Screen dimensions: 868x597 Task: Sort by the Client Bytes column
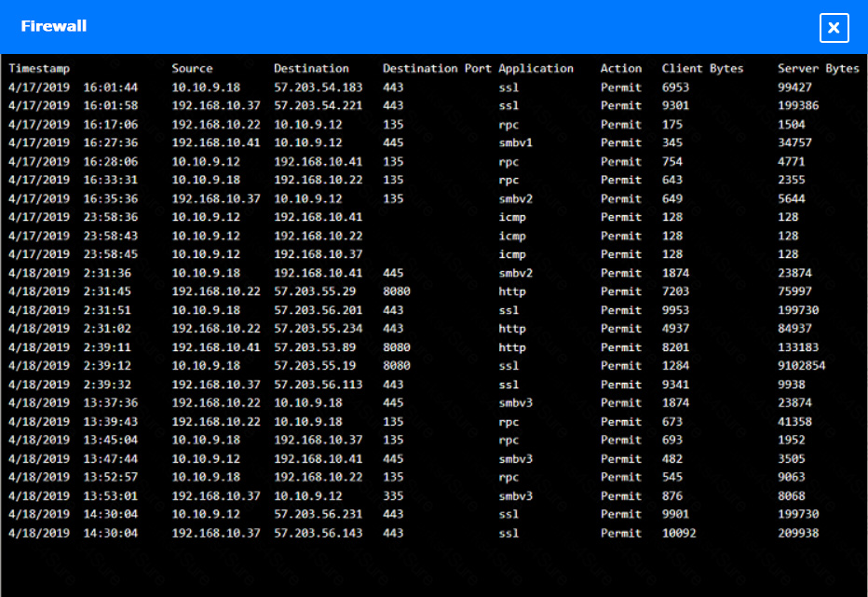point(701,68)
